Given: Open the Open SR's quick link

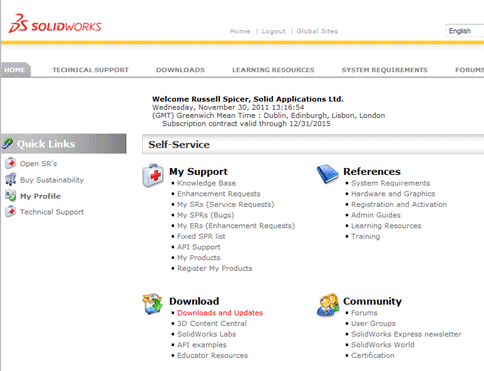Looking at the screenshot, I should point(38,164).
